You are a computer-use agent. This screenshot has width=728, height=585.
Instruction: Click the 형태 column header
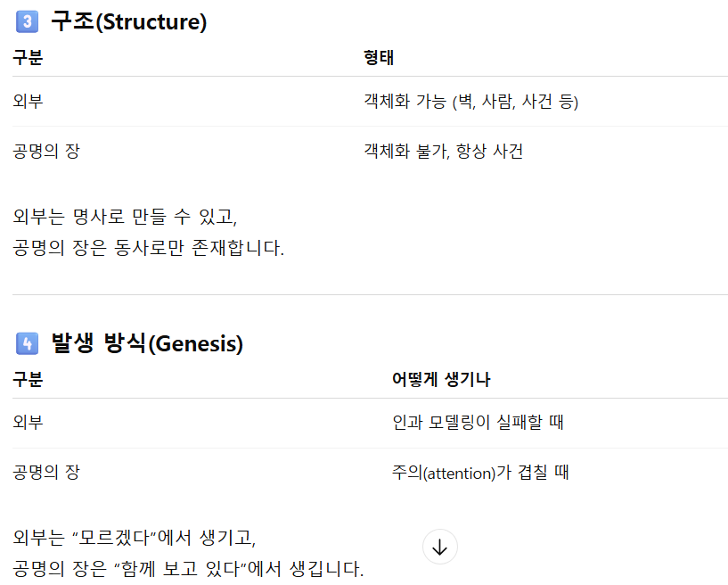click(x=379, y=58)
